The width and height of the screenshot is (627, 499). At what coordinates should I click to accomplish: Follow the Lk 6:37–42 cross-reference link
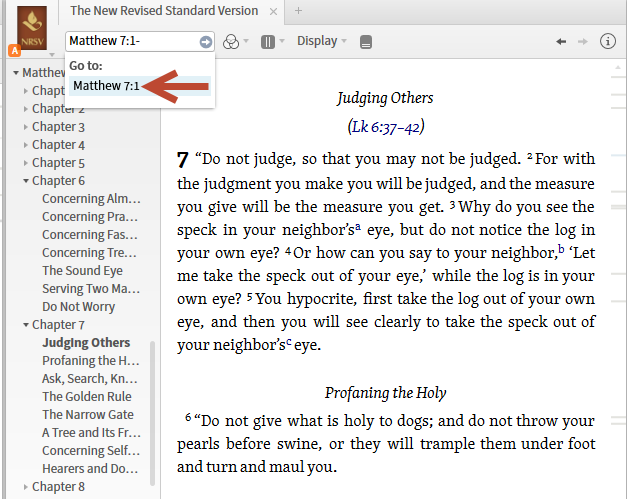(386, 127)
